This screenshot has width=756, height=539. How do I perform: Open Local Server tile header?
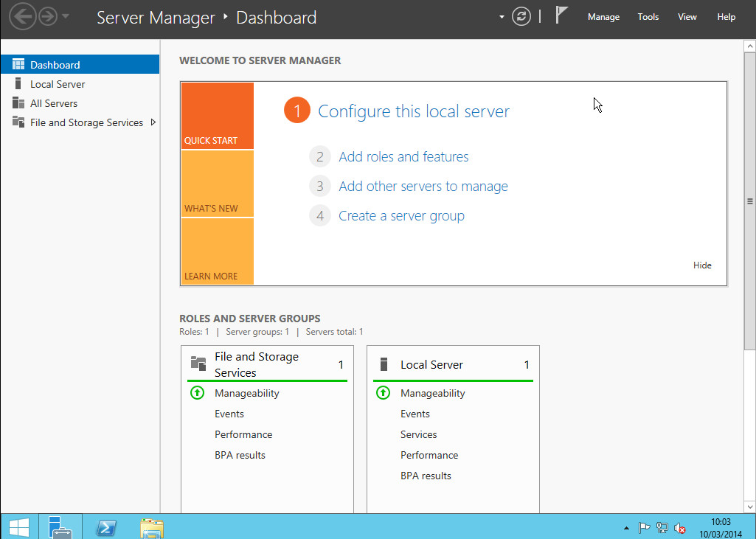tap(453, 364)
